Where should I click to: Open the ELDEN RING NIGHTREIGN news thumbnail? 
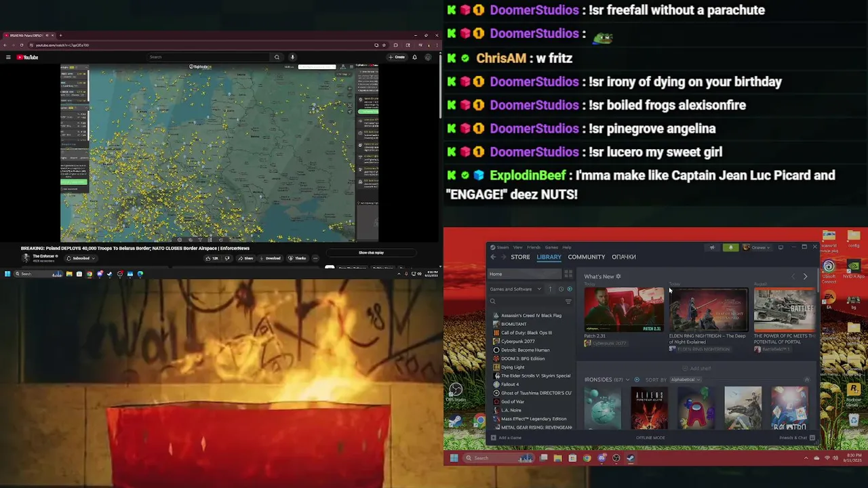pos(709,310)
